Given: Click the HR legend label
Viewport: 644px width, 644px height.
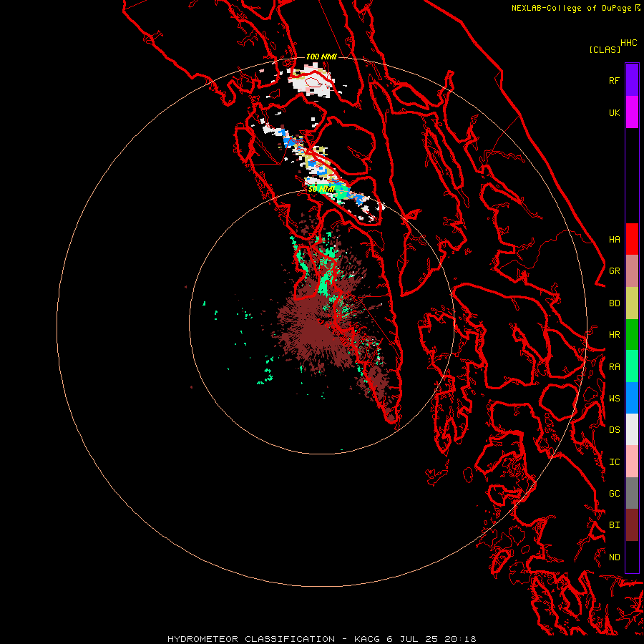Looking at the screenshot, I should point(614,335).
